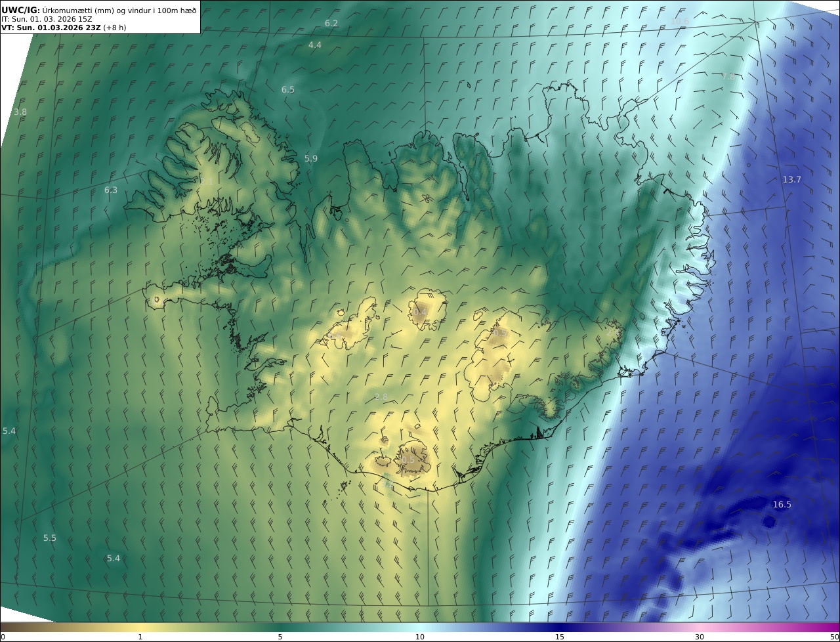The image size is (840, 642).
Task: Click the 'VT: Sun. 01.03.2026 23Z' valid time
Action: pos(51,28)
